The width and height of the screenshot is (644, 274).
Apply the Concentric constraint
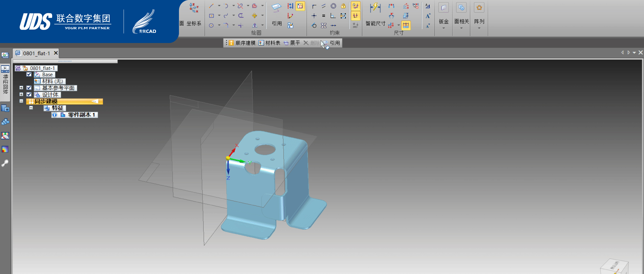tap(333, 6)
